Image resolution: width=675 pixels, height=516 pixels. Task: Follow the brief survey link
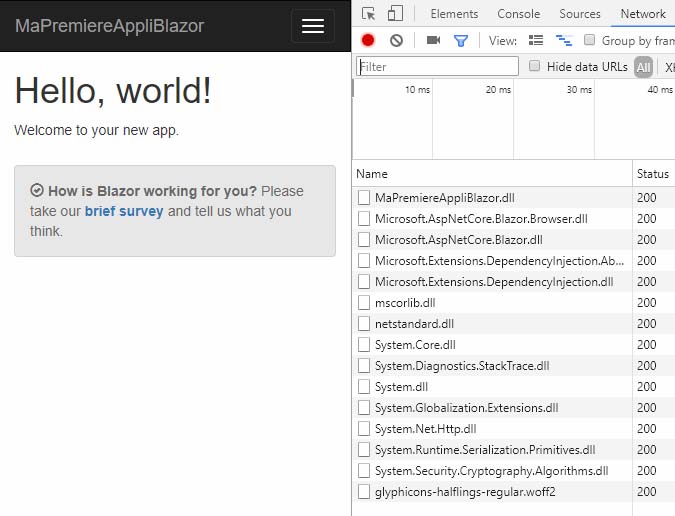(124, 211)
